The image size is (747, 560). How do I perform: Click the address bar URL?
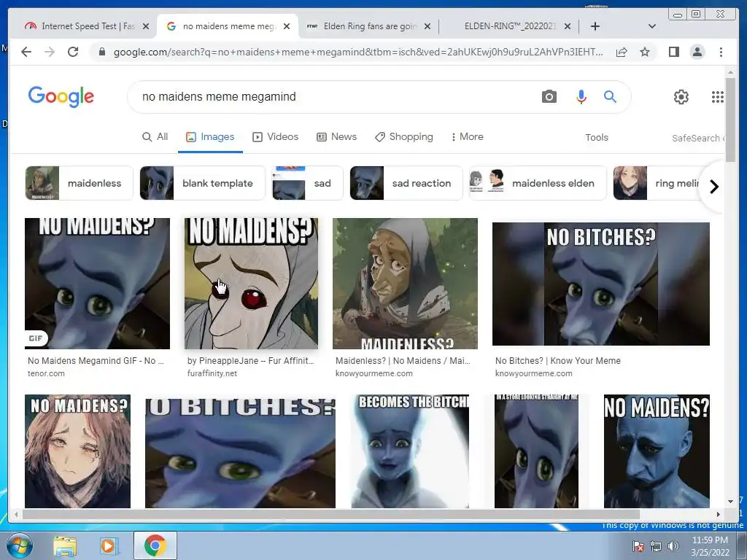click(358, 52)
